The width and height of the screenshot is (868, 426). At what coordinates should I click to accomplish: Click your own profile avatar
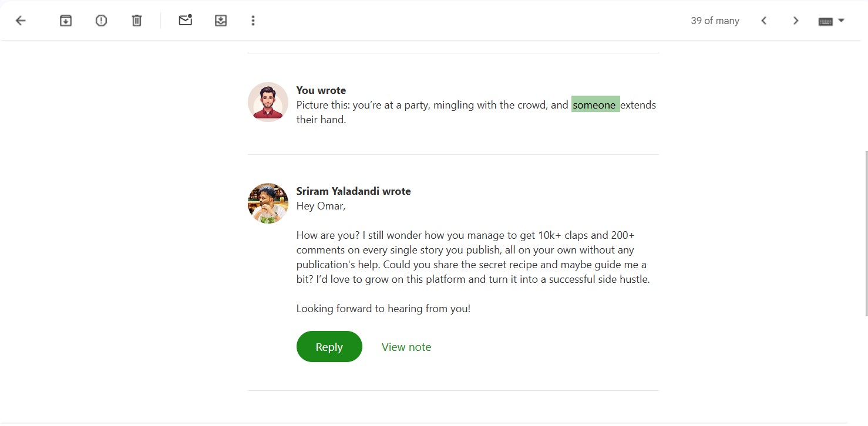tap(268, 102)
